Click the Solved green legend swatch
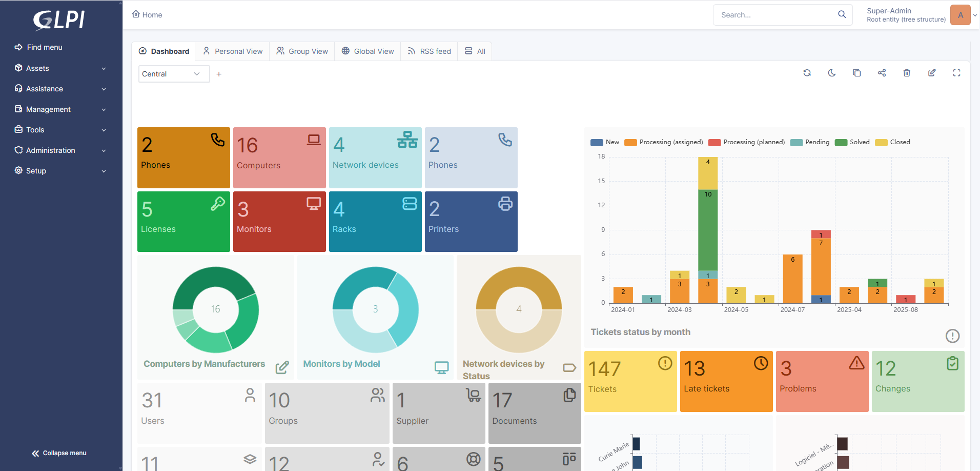 tap(841, 143)
